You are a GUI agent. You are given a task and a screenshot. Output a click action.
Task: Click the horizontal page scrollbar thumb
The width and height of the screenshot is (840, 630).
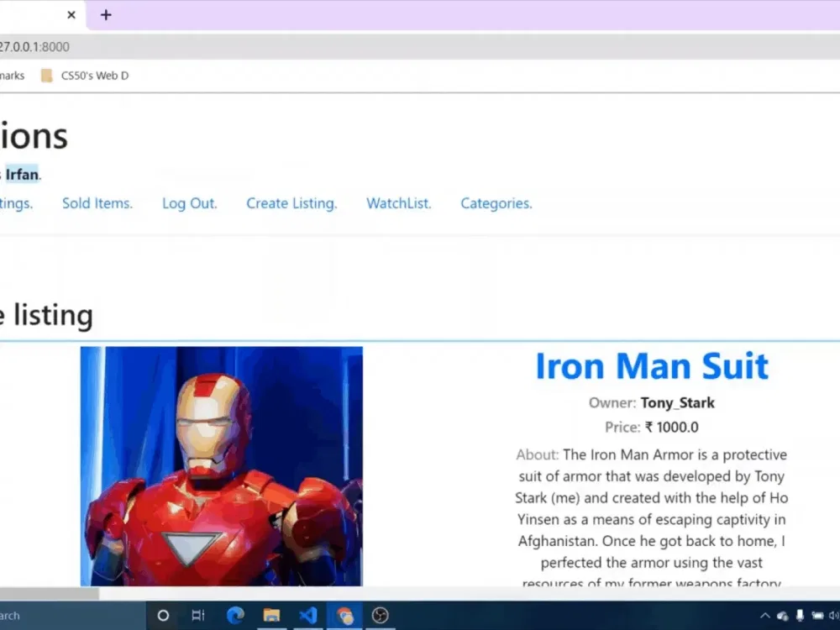point(50,593)
